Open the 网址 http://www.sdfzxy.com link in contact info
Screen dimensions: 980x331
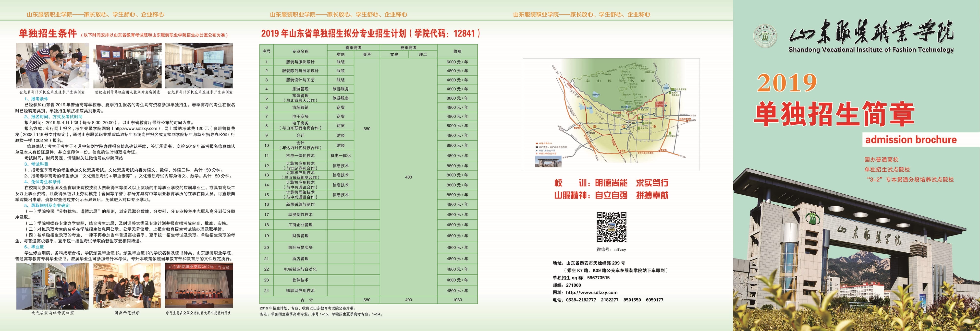592,293
